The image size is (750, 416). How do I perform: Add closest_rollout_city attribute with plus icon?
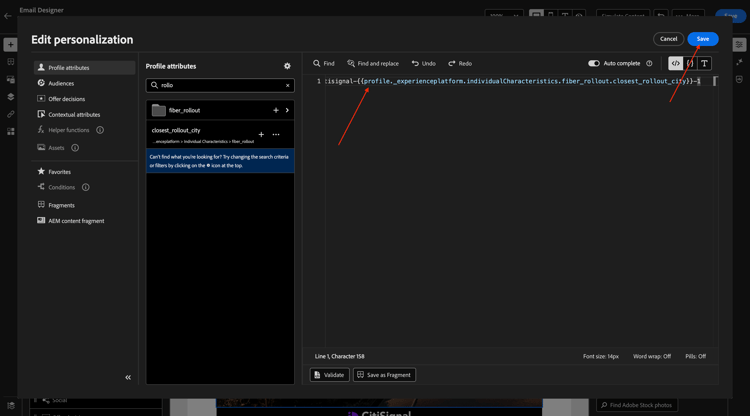[x=261, y=134]
